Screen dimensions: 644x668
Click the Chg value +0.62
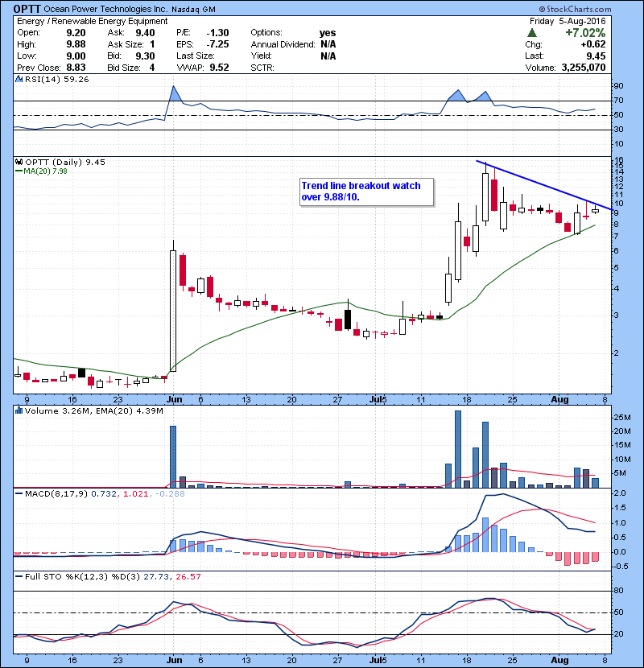592,44
